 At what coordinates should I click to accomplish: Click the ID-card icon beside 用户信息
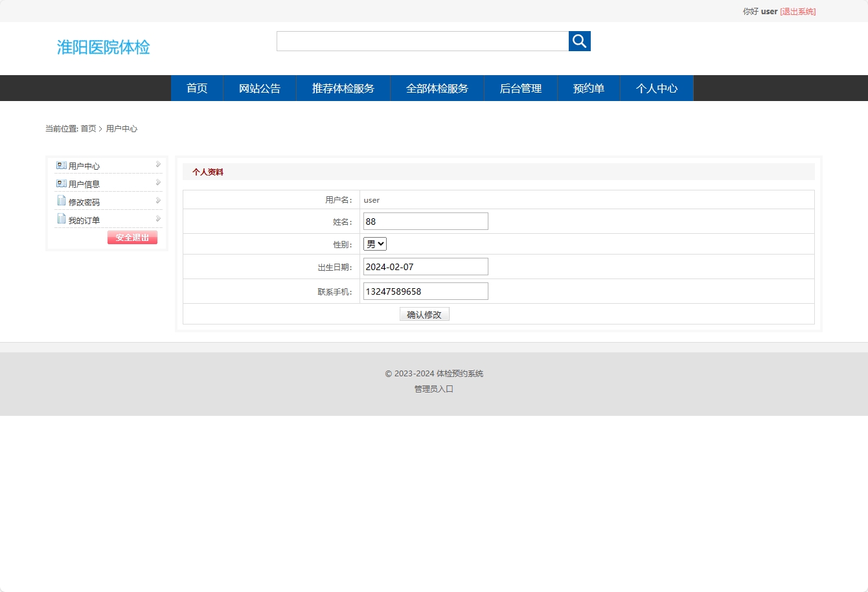(62, 183)
